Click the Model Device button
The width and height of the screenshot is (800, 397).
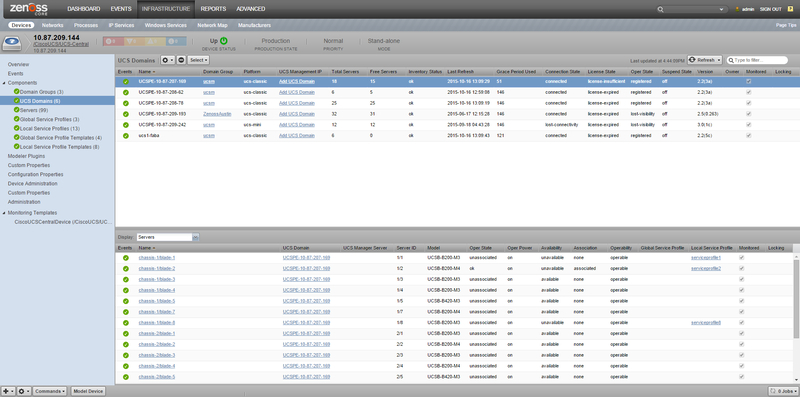88,391
